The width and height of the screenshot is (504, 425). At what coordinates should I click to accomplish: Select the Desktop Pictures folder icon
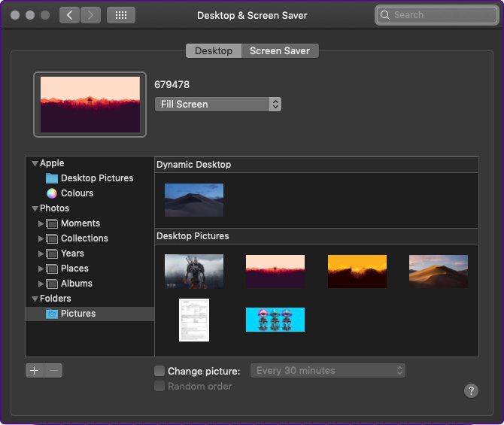point(52,178)
